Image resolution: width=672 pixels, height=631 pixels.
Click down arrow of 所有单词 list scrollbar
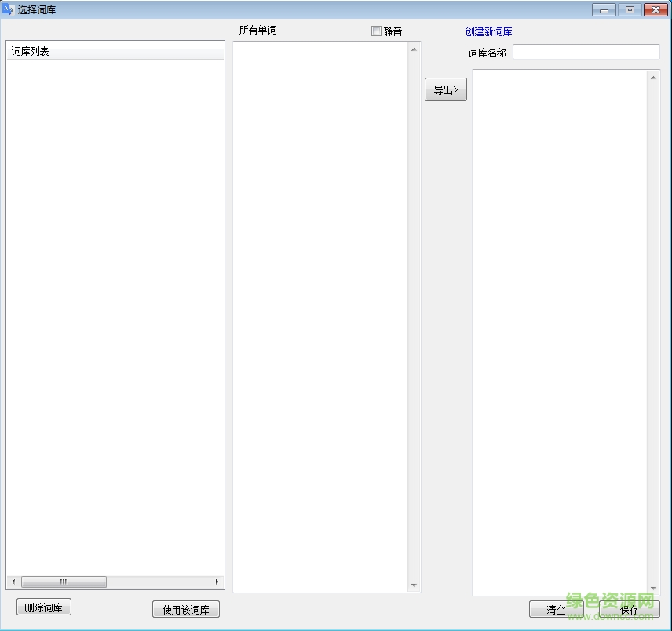pyautogui.click(x=414, y=585)
